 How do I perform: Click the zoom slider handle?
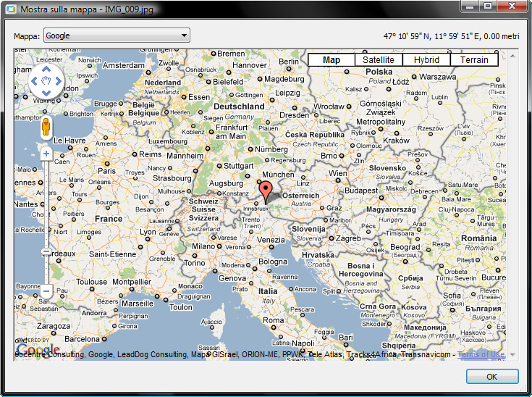coord(46,252)
